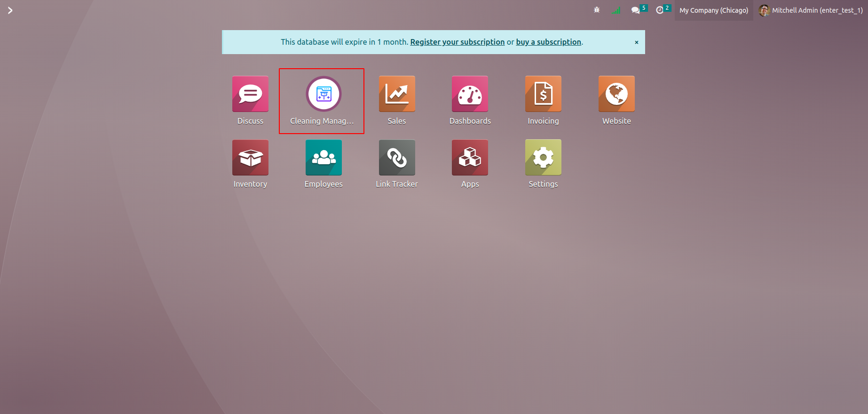The width and height of the screenshot is (868, 414).
Task: Open the Apps module
Action: [x=470, y=158]
